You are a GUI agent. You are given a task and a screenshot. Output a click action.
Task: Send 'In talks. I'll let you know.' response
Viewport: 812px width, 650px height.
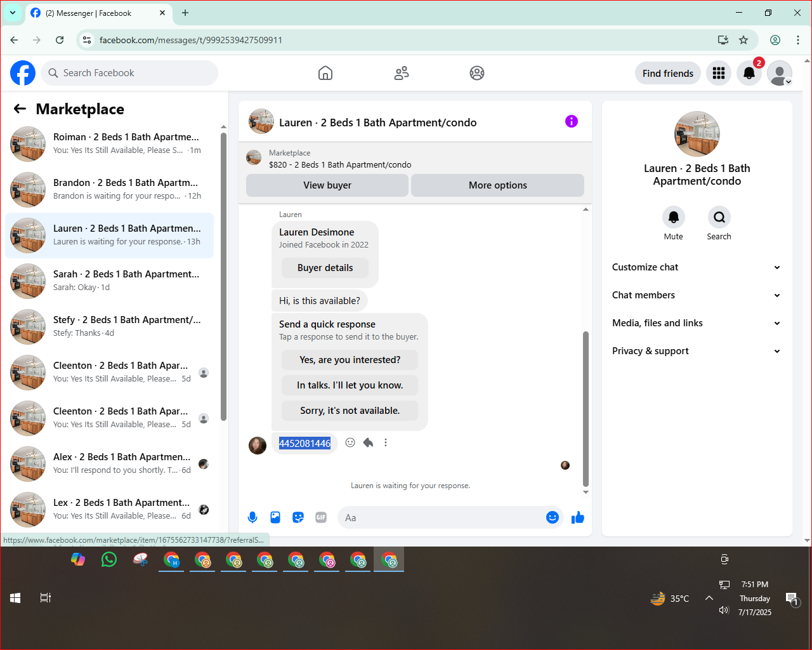(350, 385)
